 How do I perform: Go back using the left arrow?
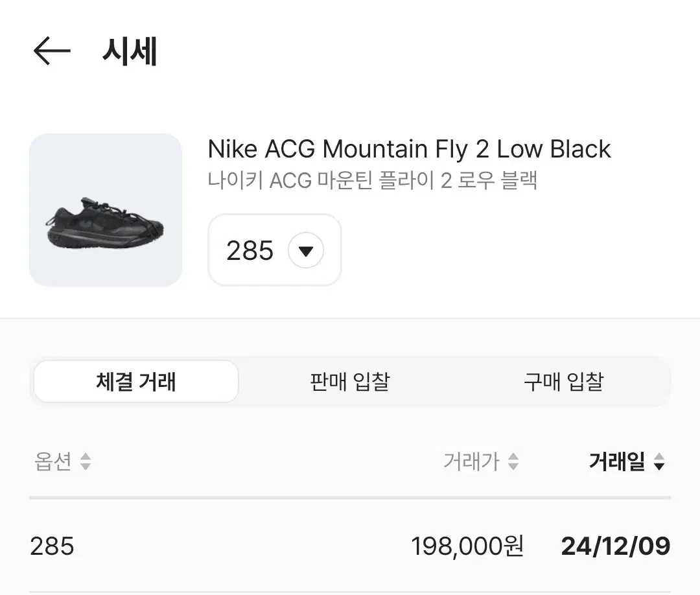coord(52,51)
